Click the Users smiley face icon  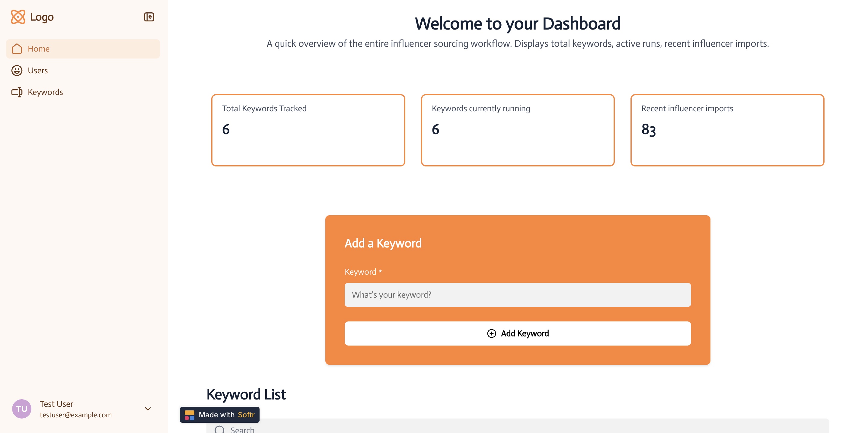click(x=17, y=70)
